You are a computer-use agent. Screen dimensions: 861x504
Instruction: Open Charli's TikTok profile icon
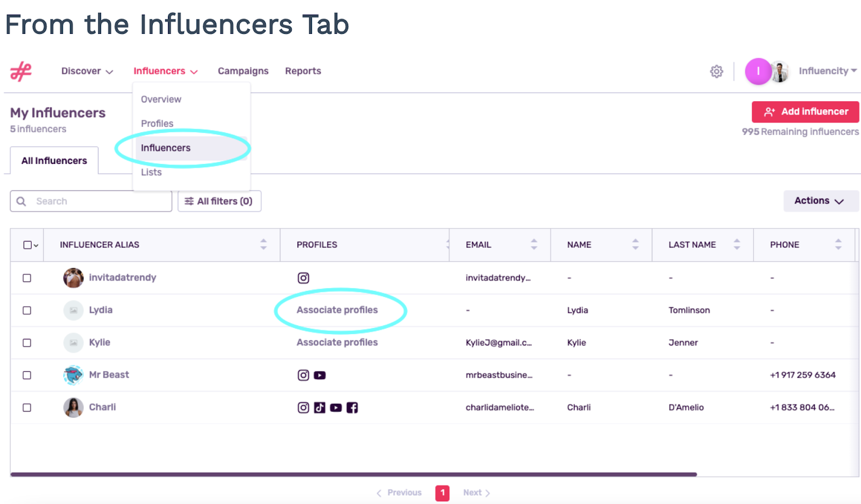pyautogui.click(x=320, y=408)
